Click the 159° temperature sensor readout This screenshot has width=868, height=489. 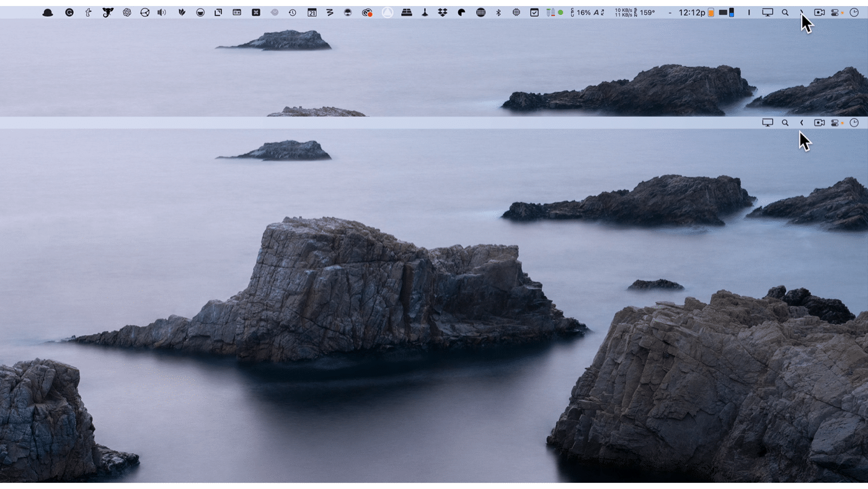click(647, 12)
